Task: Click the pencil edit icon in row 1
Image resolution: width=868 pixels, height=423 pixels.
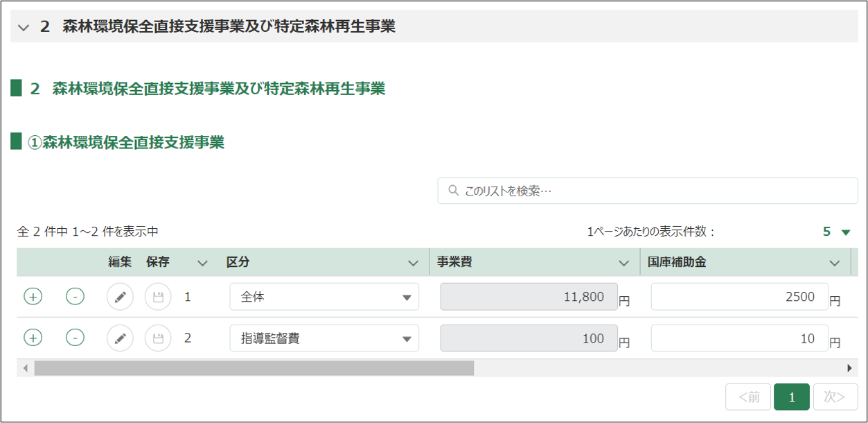Action: click(x=120, y=297)
